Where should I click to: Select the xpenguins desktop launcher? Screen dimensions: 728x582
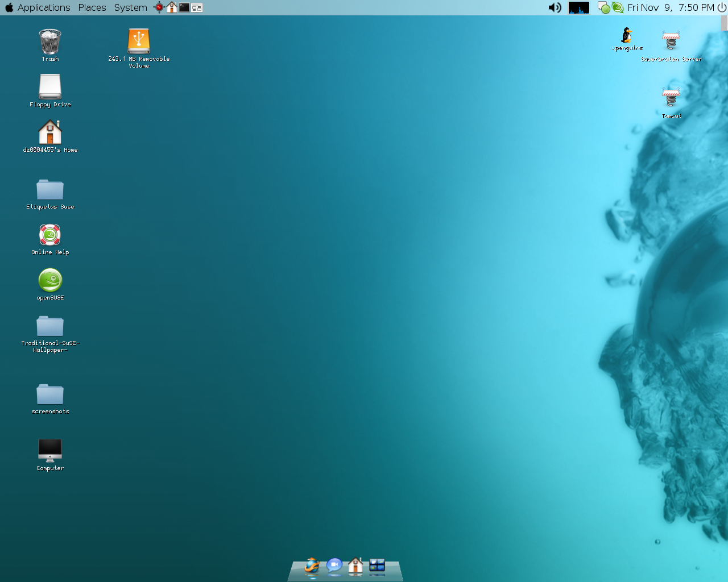click(x=627, y=39)
